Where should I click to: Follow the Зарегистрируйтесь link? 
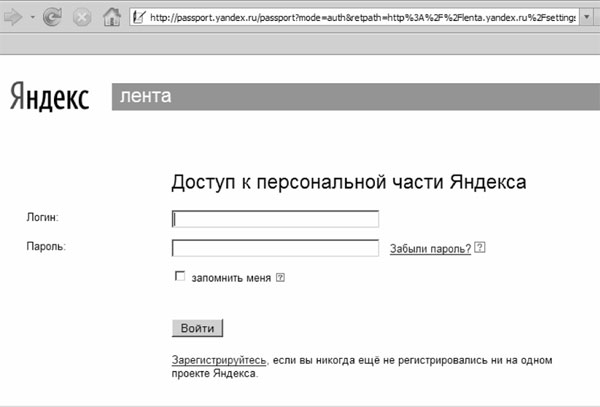pos(219,359)
